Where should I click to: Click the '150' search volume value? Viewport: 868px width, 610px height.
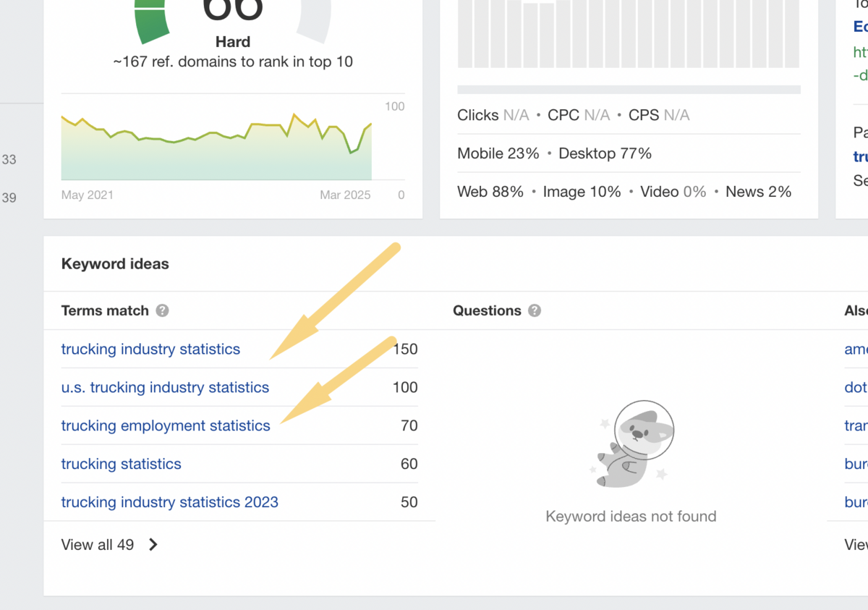[x=407, y=349]
